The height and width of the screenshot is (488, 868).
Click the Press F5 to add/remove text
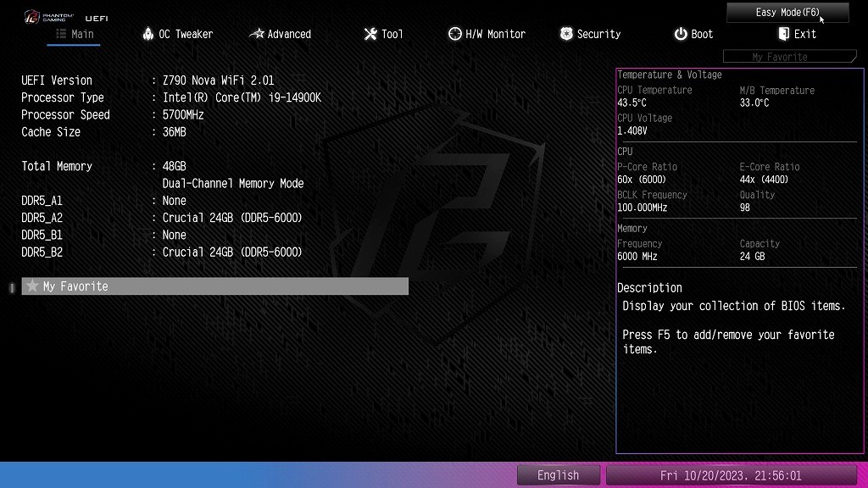[728, 341]
